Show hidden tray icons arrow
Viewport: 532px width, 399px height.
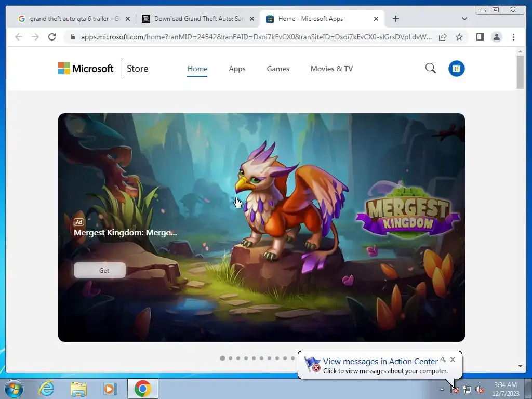pyautogui.click(x=442, y=389)
